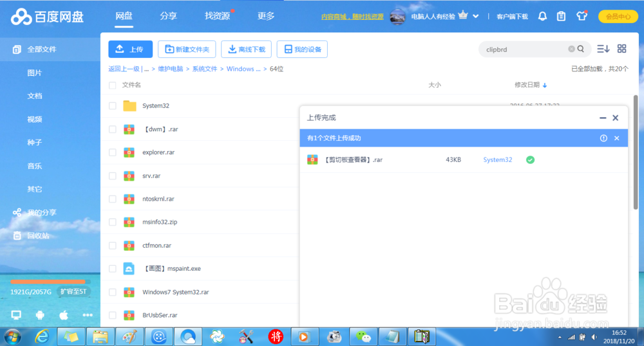Expand breadcrumb ellipsis path
The width and height of the screenshot is (644, 346).
pyautogui.click(x=147, y=69)
